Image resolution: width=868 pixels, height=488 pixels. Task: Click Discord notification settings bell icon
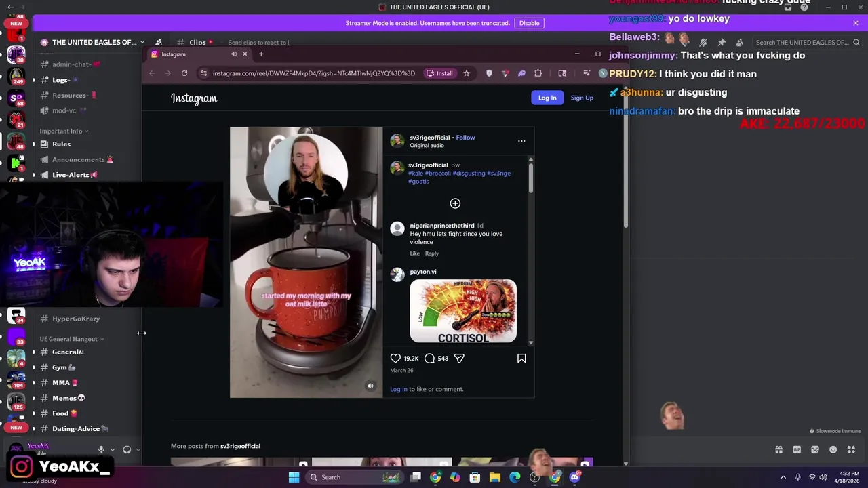[x=703, y=42]
